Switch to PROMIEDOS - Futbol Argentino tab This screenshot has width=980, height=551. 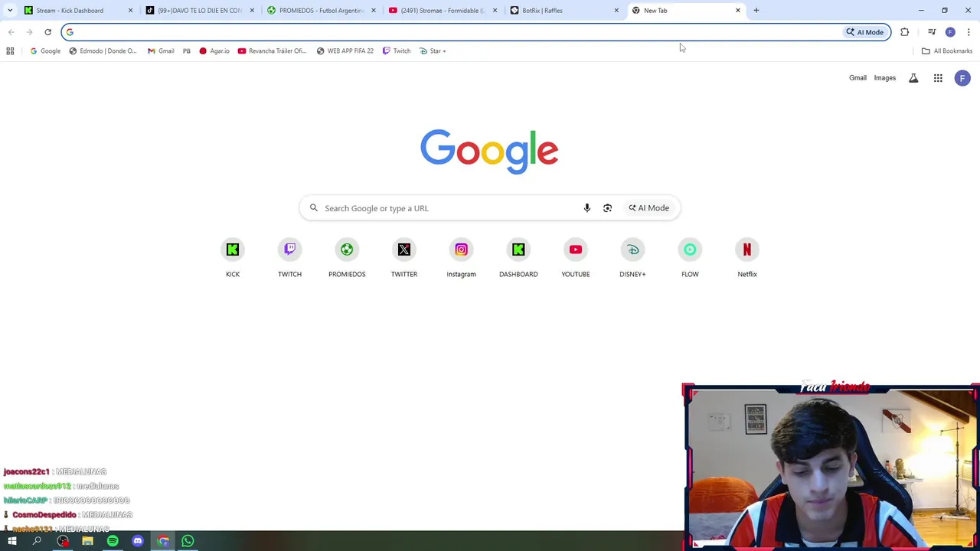(321, 11)
